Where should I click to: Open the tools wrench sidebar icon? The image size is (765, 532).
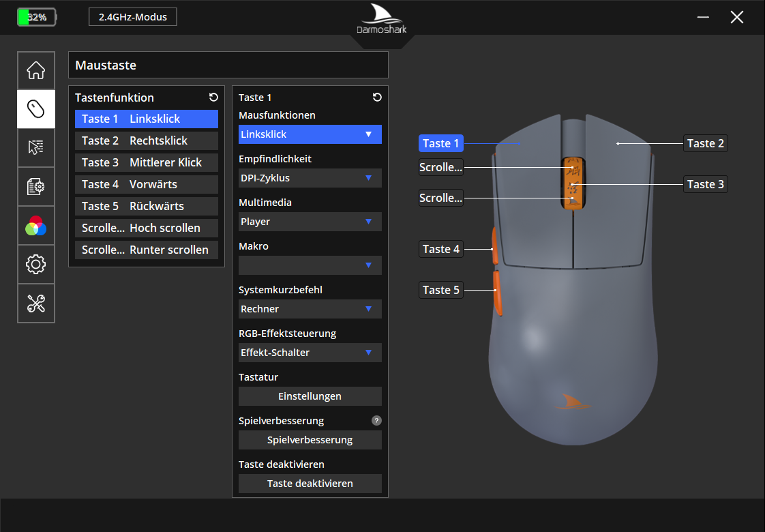pyautogui.click(x=36, y=303)
